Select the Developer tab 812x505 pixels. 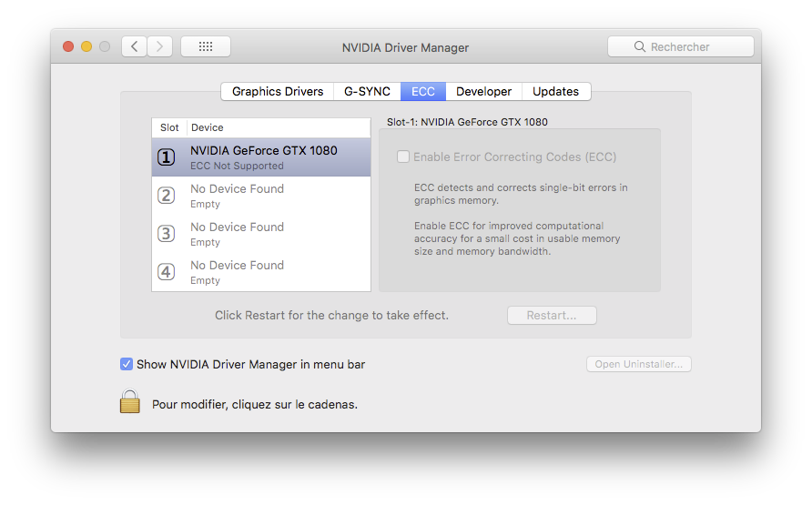click(x=483, y=91)
